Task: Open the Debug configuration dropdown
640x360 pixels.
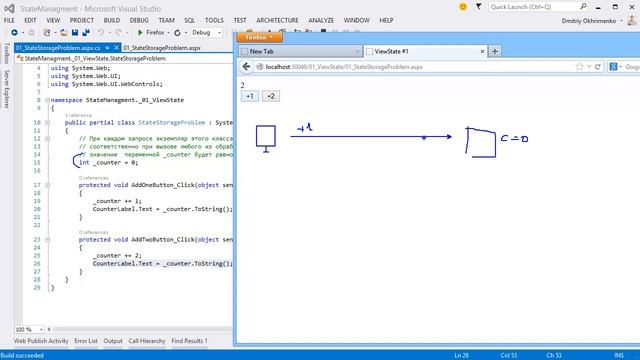Action: pyautogui.click(x=207, y=32)
